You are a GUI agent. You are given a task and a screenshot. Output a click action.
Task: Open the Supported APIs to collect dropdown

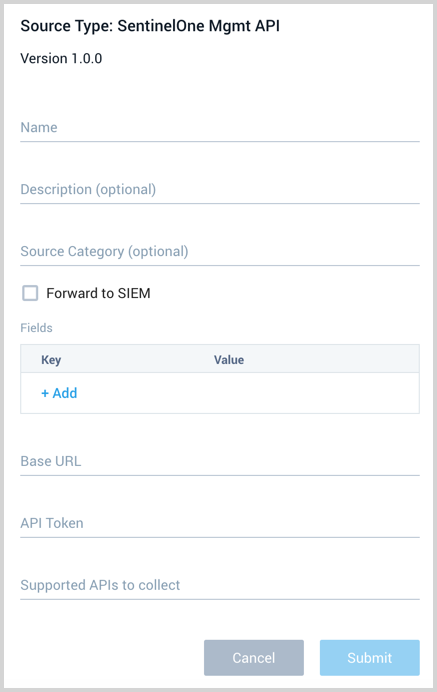coord(220,585)
